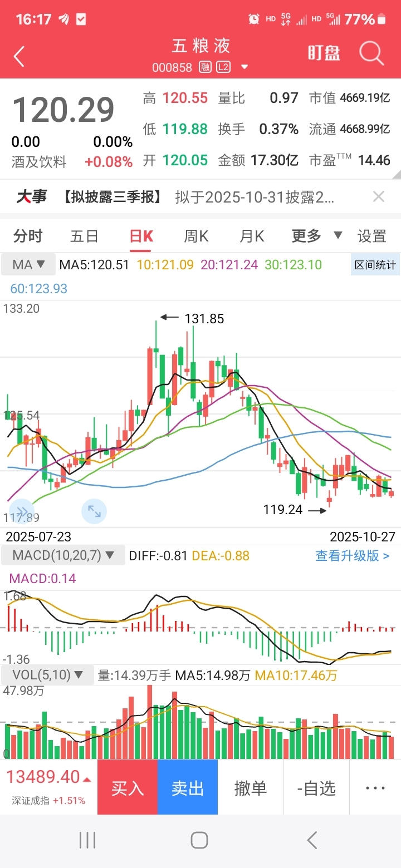Tap the current price 120.29
The width and height of the screenshot is (401, 868).
coord(63,110)
